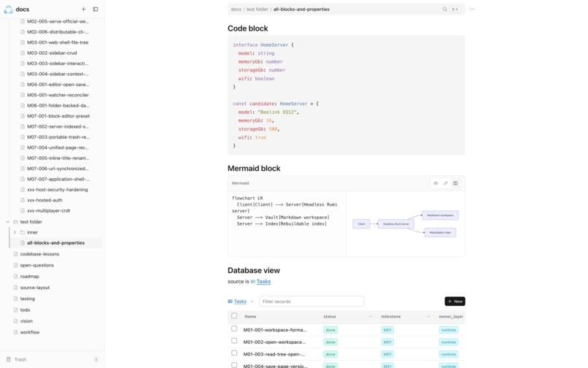Image resolution: width=588 pixels, height=368 pixels.
Task: Click all-blocks-and-properties breadcrumb
Action: (301, 9)
